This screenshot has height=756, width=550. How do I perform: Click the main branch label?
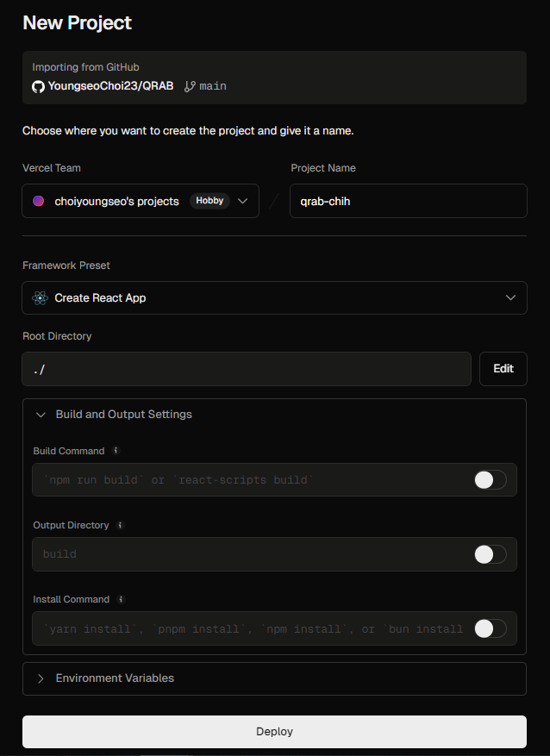point(213,86)
